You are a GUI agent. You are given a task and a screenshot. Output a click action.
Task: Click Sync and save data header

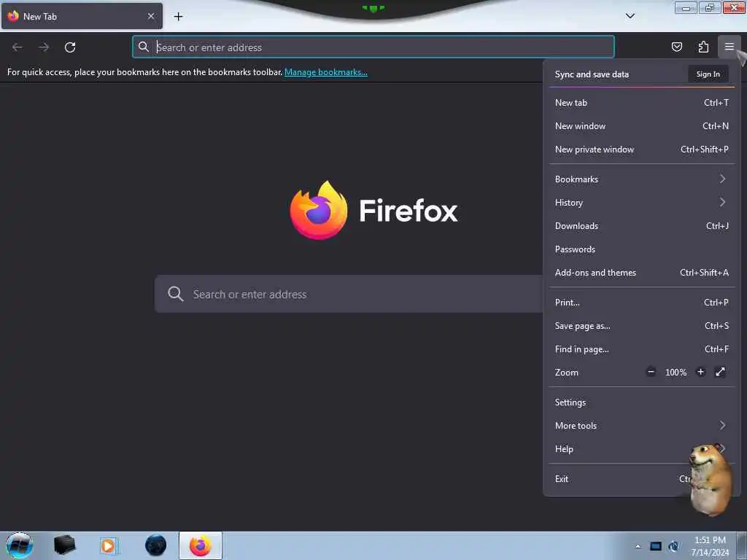pyautogui.click(x=592, y=74)
